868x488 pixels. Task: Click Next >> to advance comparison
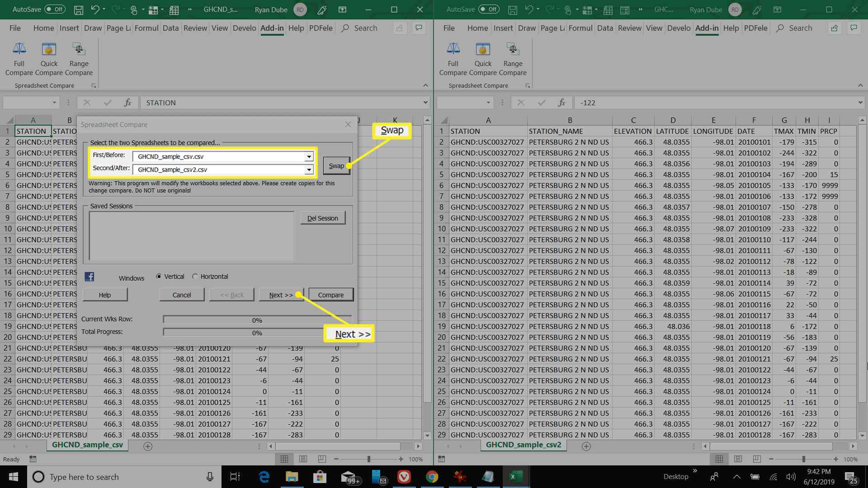281,294
